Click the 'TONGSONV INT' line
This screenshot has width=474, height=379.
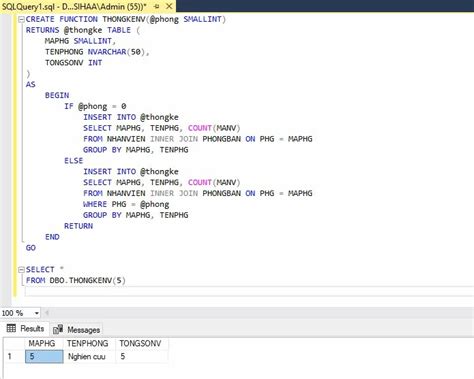pos(73,63)
